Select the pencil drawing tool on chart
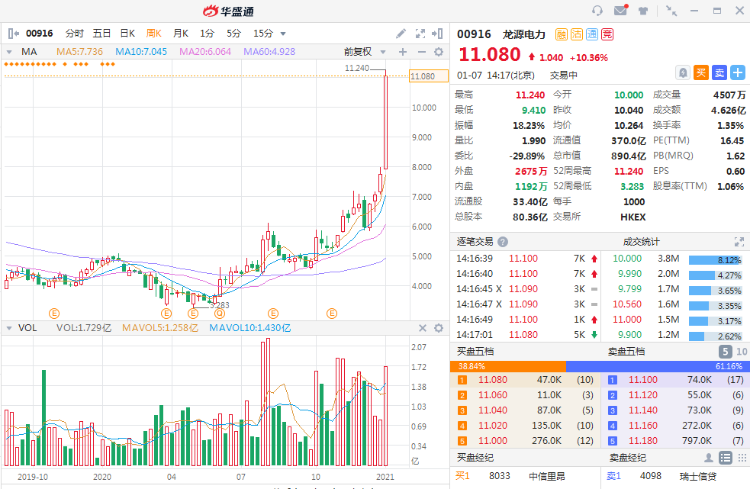Image resolution: width=750 pixels, height=489 pixels. 385,51
